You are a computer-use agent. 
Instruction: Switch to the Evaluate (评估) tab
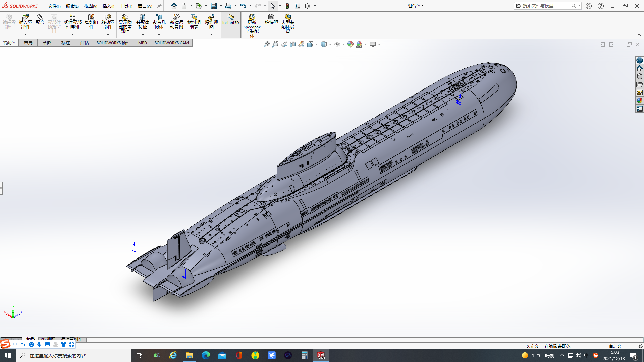click(84, 43)
